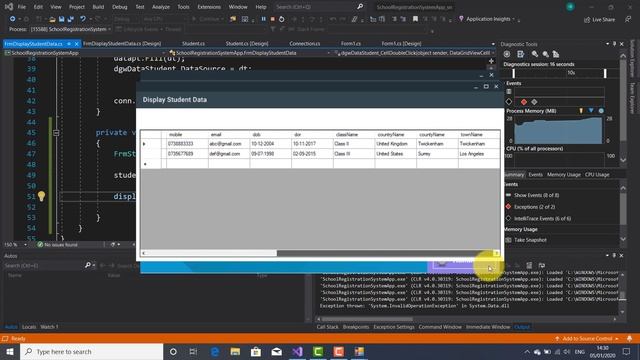Open the File menu
This screenshot has height=360, width=640.
point(22,7)
